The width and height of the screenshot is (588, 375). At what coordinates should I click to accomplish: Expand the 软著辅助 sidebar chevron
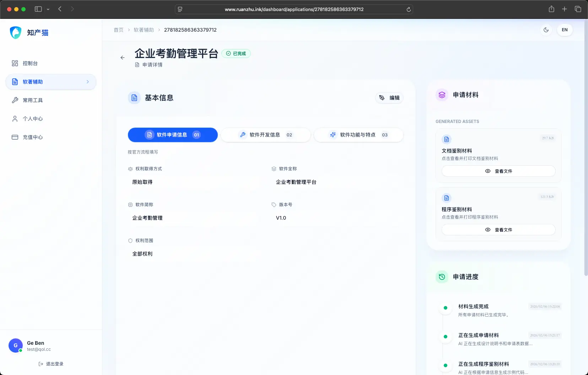point(88,82)
